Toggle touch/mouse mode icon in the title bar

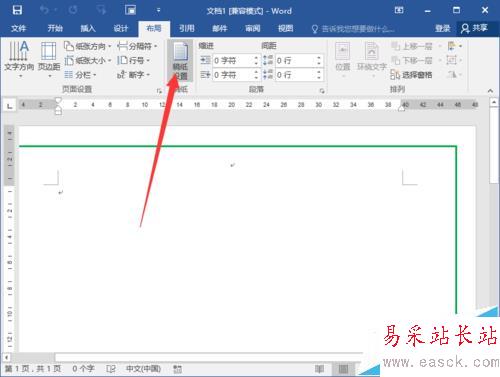tap(130, 10)
